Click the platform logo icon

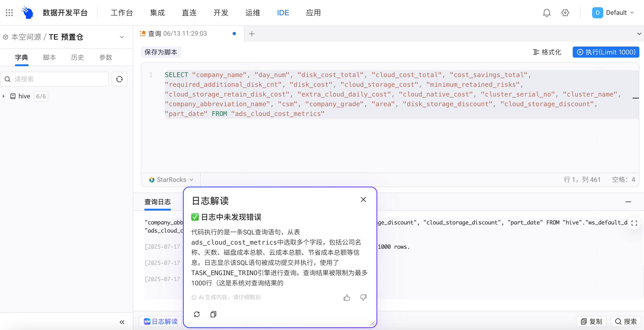click(x=28, y=13)
